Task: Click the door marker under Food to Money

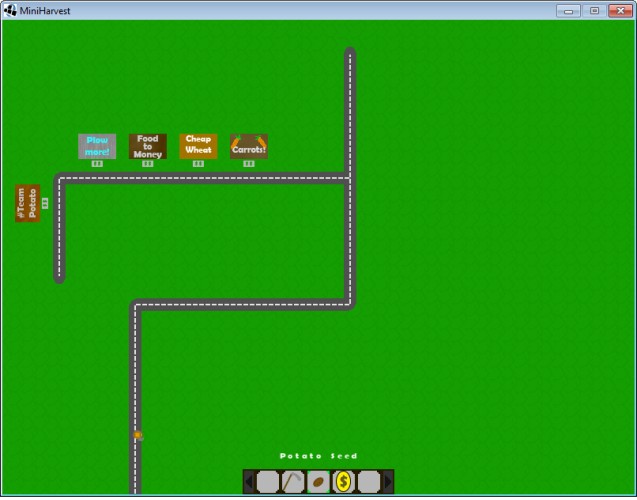Action: click(x=148, y=164)
